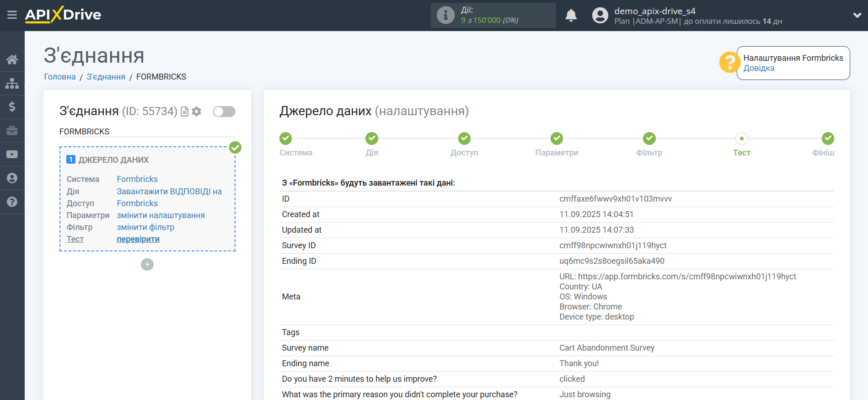Toggle the connection on/off switch

point(224,112)
